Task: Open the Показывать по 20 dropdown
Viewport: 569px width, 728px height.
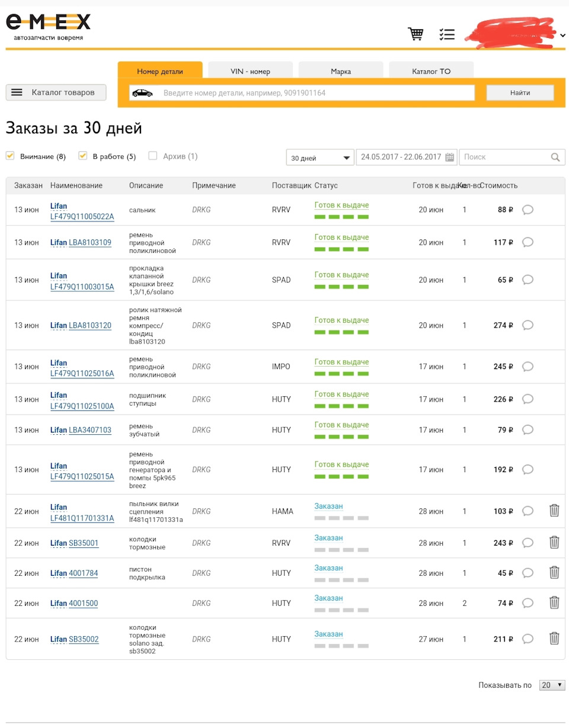Action: coord(552,685)
